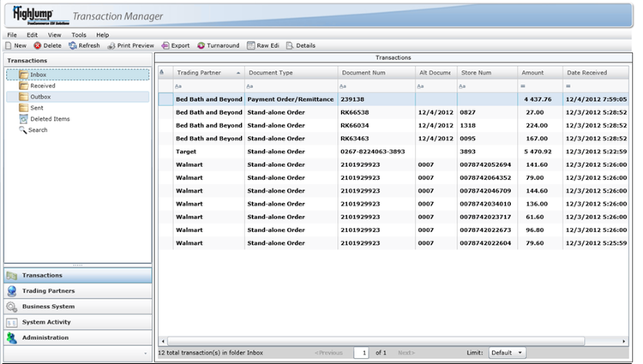The image size is (643, 364).
Task: Open the View menu
Action: tap(54, 35)
